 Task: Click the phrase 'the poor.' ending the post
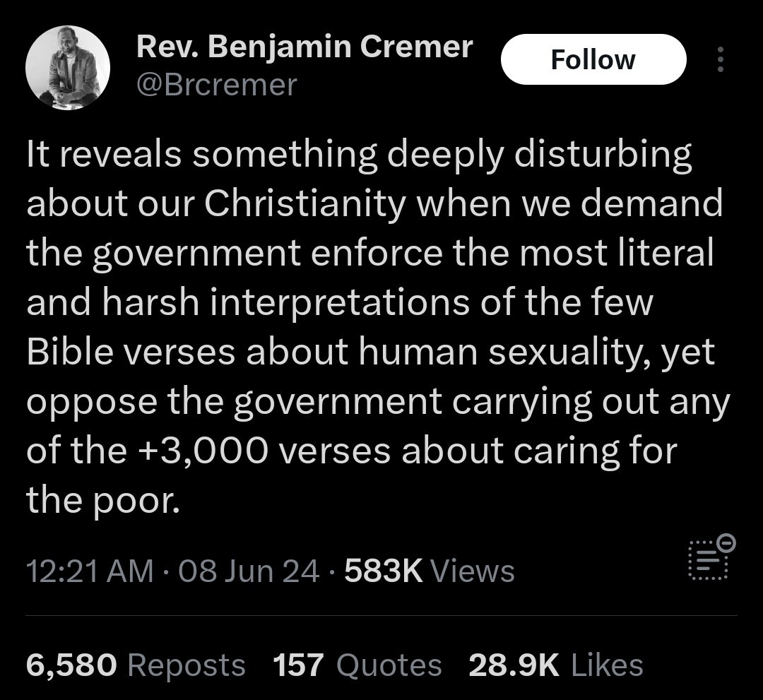pyautogui.click(x=103, y=500)
